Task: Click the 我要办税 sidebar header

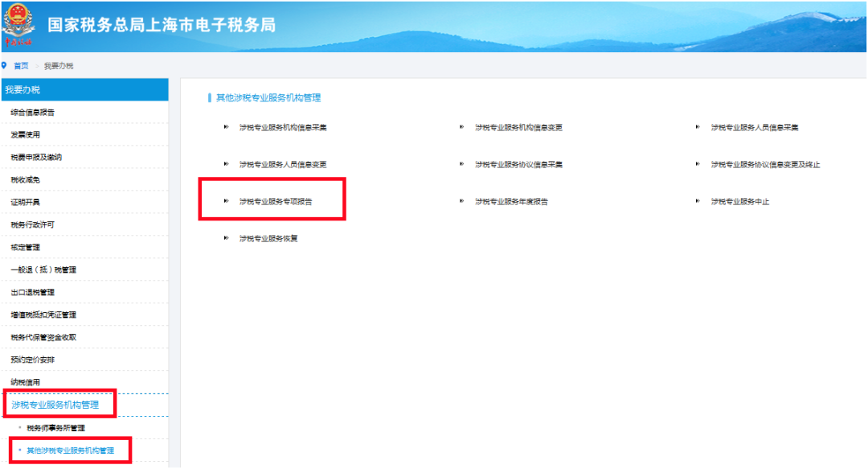Action: [84, 90]
